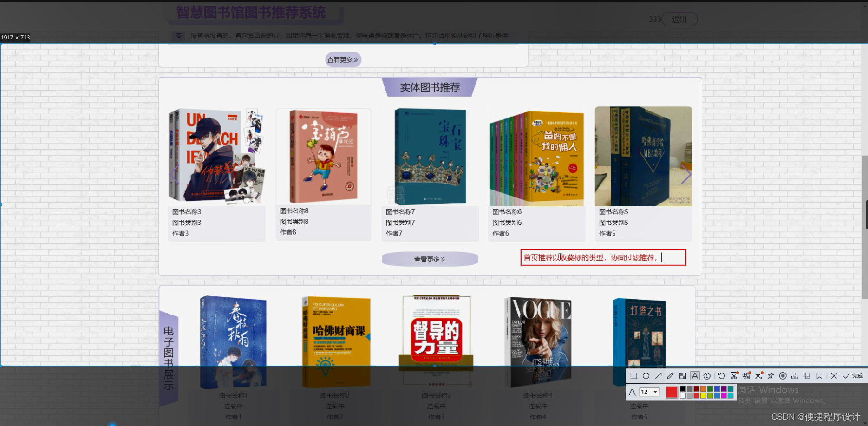Screen dimensions: 868x426
Task: Click the username 333 in the header
Action: click(x=655, y=19)
